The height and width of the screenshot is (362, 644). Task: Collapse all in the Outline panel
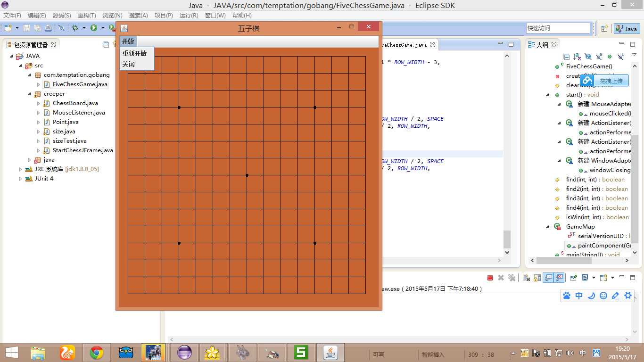567,57
